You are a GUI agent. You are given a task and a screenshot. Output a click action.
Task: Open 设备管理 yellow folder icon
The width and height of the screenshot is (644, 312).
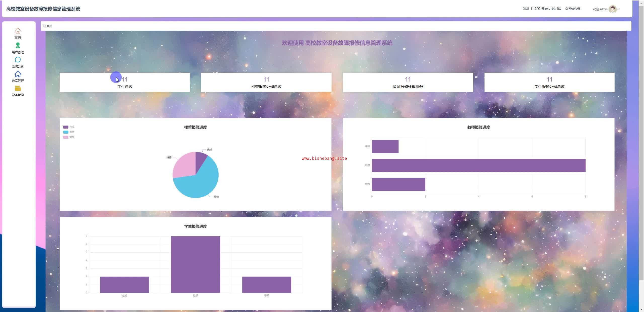point(18,89)
